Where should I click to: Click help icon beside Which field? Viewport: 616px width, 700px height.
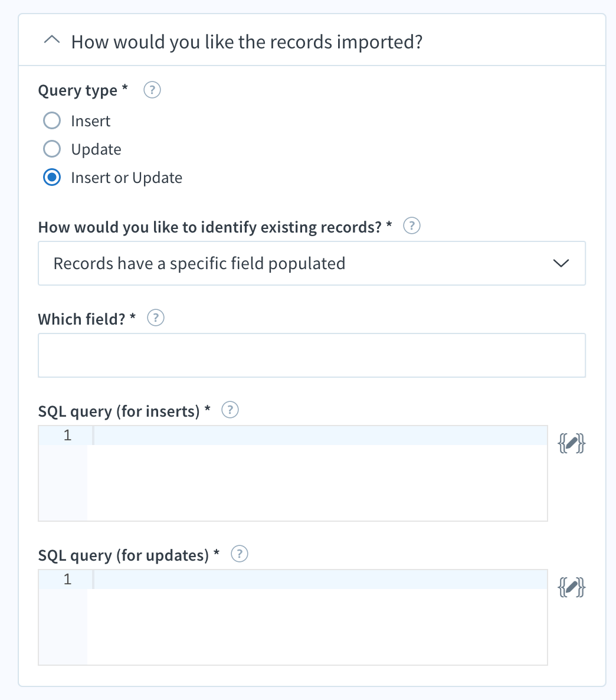coord(155,318)
